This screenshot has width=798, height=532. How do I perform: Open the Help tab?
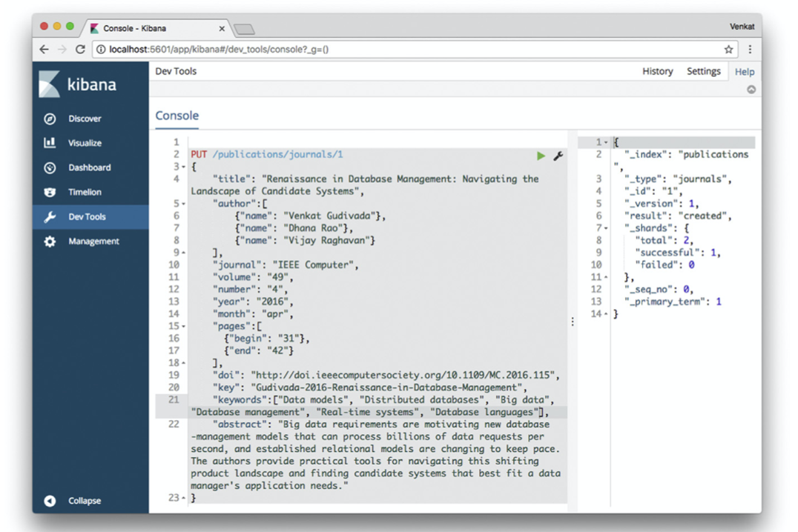click(745, 72)
